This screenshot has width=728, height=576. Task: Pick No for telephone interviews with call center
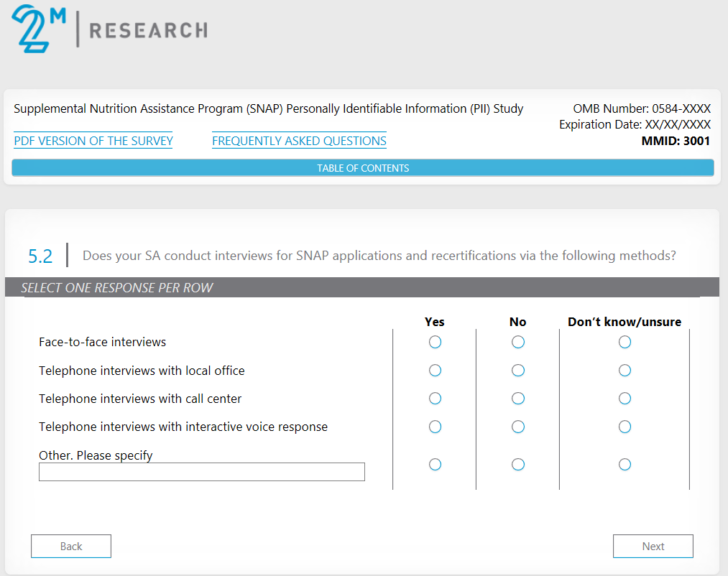point(518,399)
